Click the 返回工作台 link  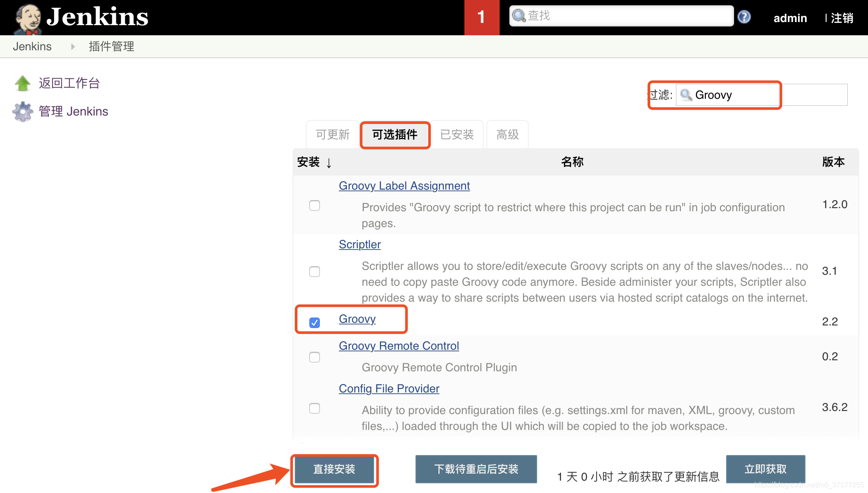click(69, 83)
